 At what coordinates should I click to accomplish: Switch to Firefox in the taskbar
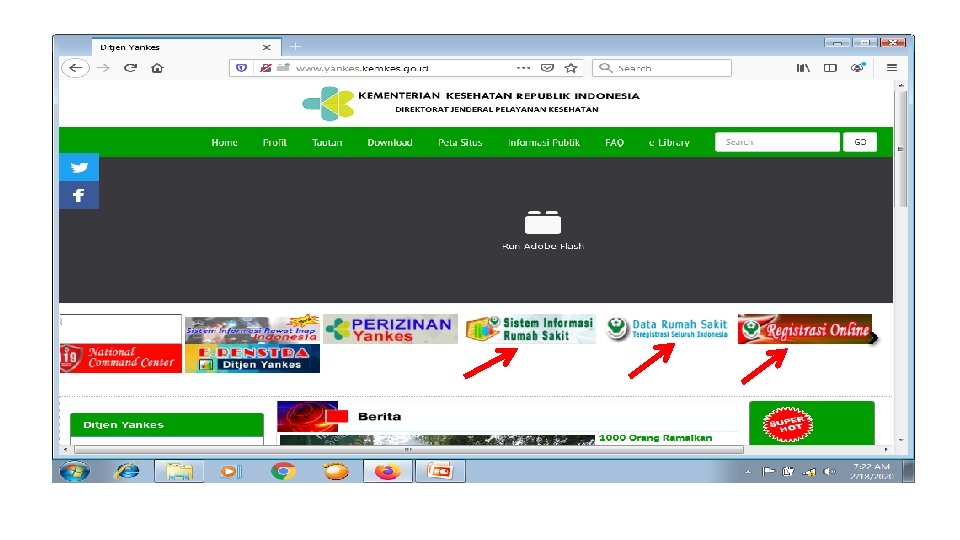tap(388, 471)
